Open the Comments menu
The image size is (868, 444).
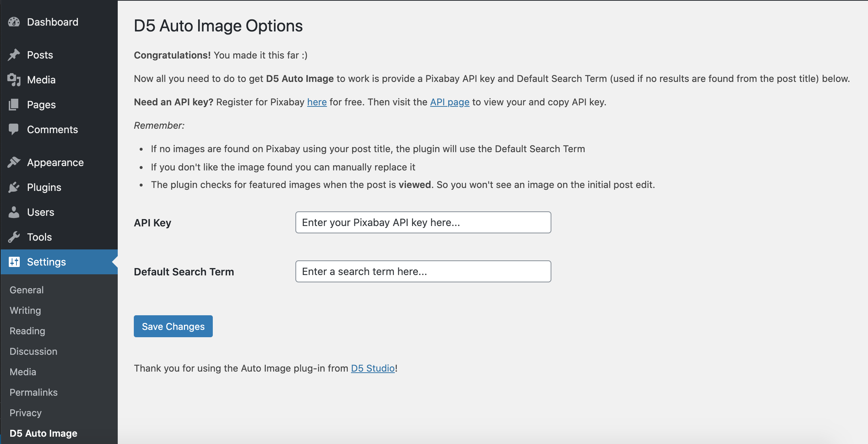(x=53, y=129)
